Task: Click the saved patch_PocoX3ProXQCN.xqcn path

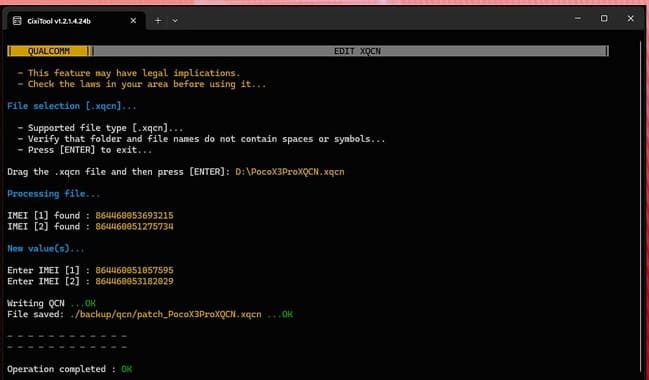Action: tap(166, 314)
